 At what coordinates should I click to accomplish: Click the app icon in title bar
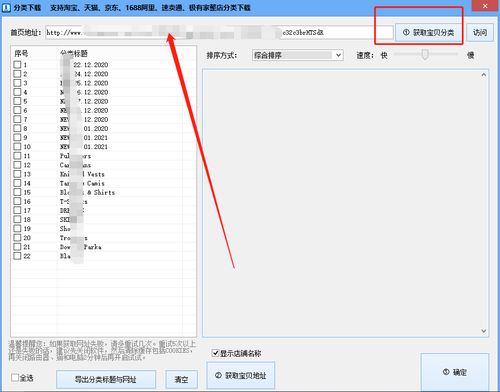pyautogui.click(x=6, y=7)
